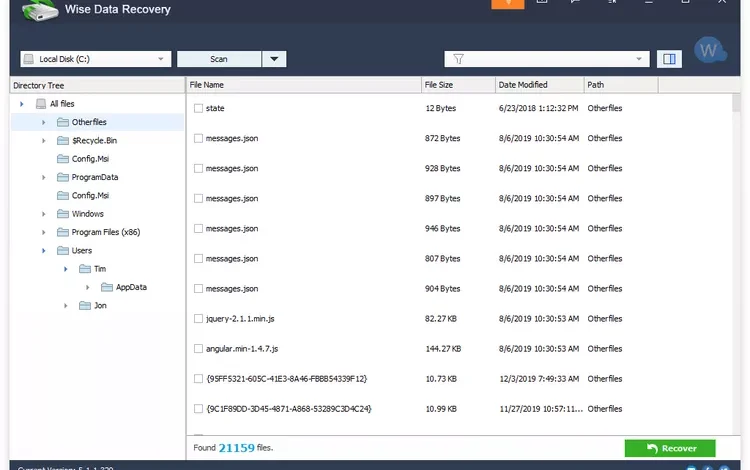This screenshot has width=750, height=470.
Task: Expand the Windows folder arrow
Action: click(44, 214)
